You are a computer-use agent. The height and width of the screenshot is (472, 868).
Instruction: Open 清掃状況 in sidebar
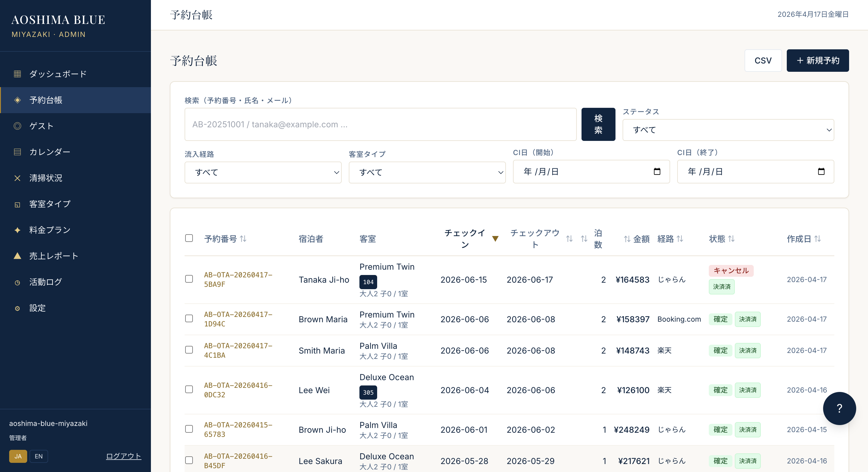(76, 178)
